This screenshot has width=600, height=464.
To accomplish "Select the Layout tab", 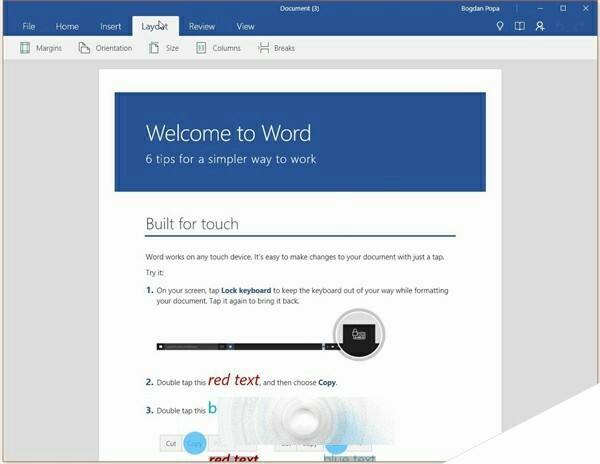I will (x=155, y=26).
